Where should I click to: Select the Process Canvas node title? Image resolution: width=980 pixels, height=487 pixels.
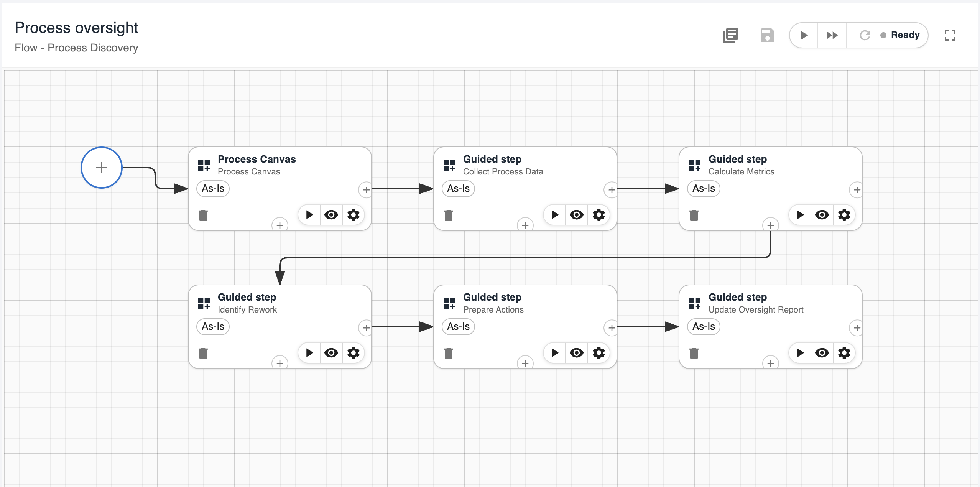pos(257,159)
